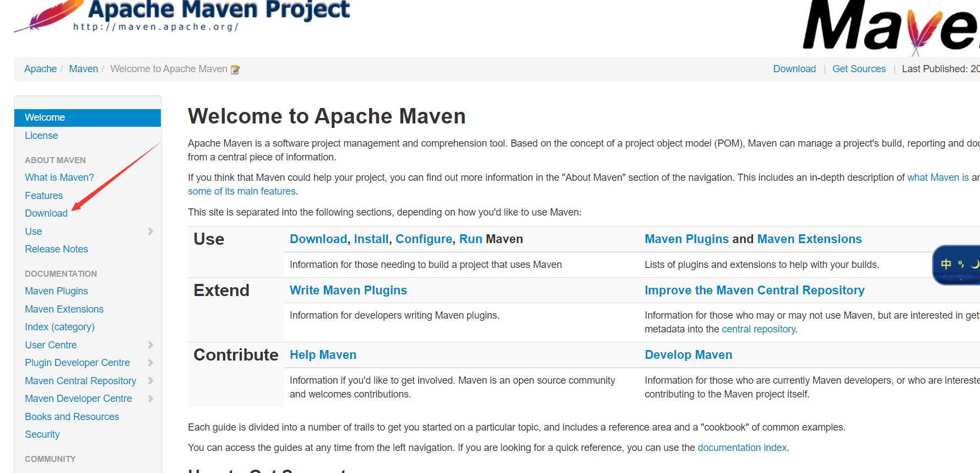
Task: Follow 'some of its main features' link
Action: point(242,191)
